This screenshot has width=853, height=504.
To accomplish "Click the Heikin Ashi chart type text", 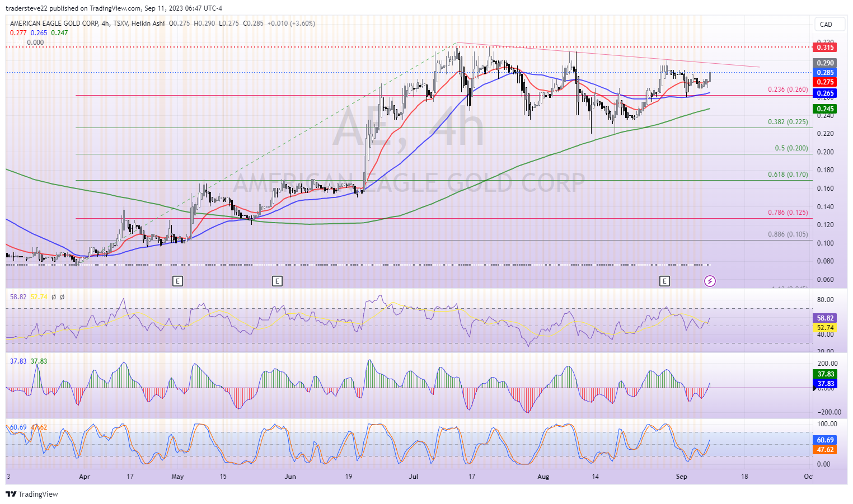I will click(x=148, y=23).
